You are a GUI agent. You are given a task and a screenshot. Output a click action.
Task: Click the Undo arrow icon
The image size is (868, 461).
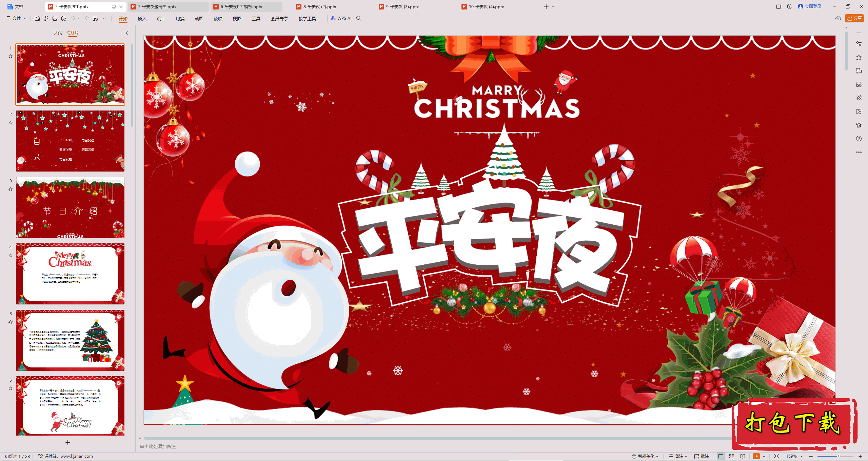[x=73, y=18]
